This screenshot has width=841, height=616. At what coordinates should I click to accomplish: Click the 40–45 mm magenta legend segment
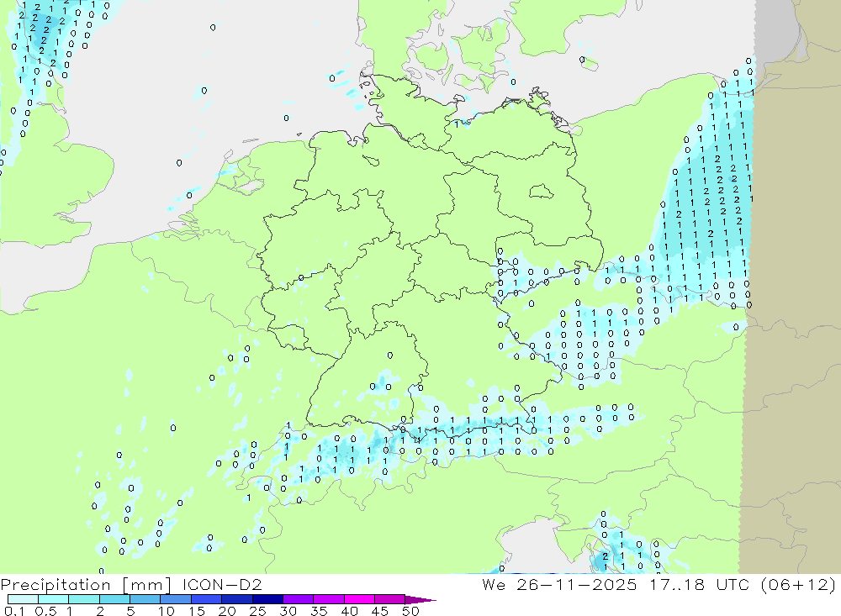click(359, 599)
